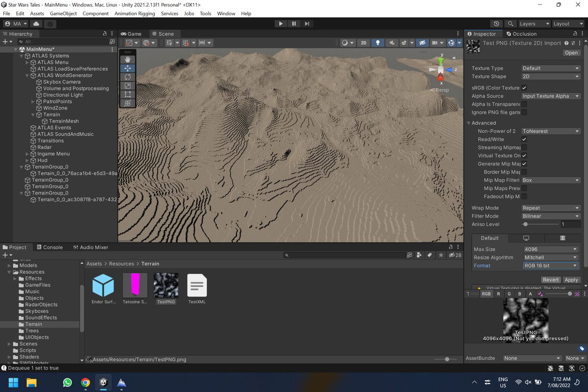Toggle Streaming Mipmaps checkbox
Viewport: 588px width, 392px height.
pyautogui.click(x=524, y=147)
